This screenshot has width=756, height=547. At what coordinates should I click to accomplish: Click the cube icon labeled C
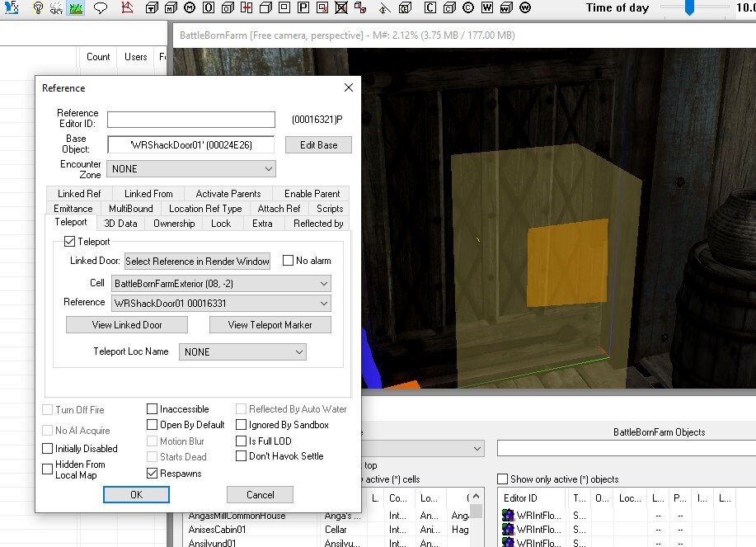pyautogui.click(x=449, y=7)
